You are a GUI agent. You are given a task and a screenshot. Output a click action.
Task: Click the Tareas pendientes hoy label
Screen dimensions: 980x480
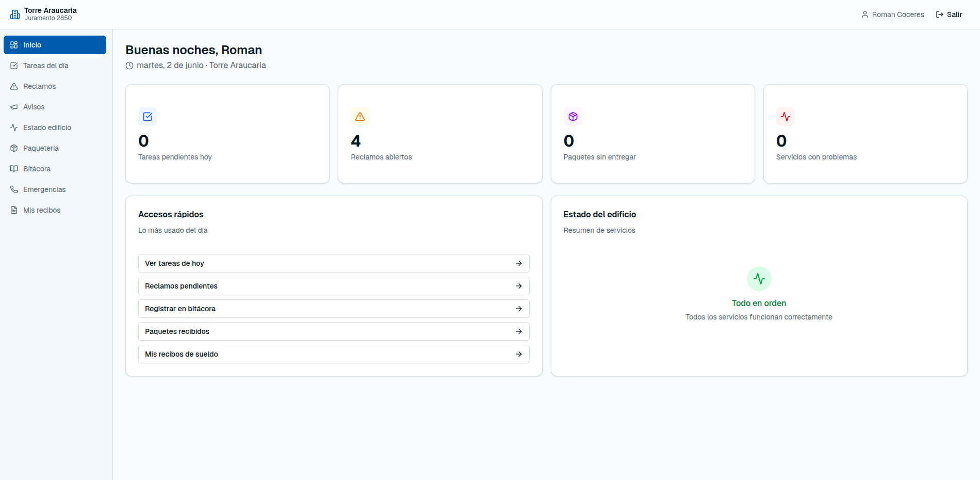pos(175,157)
